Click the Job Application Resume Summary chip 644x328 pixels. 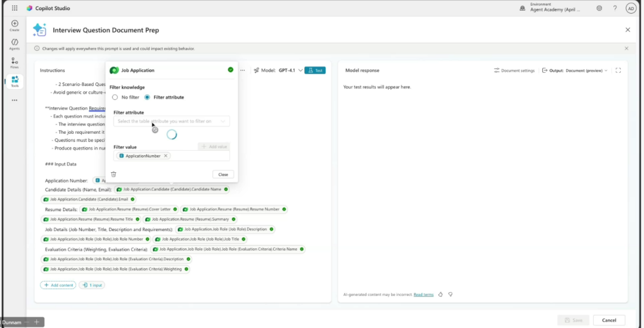coord(190,219)
